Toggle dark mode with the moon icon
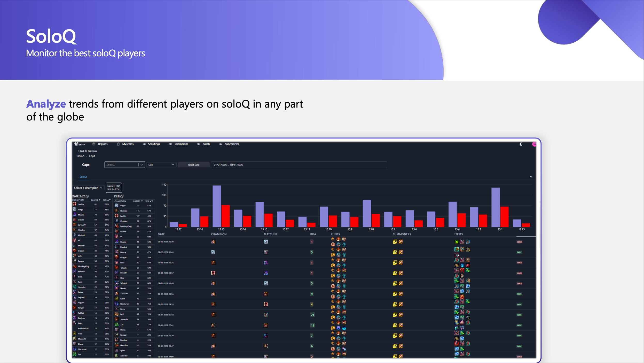The width and height of the screenshot is (644, 363). (x=521, y=144)
